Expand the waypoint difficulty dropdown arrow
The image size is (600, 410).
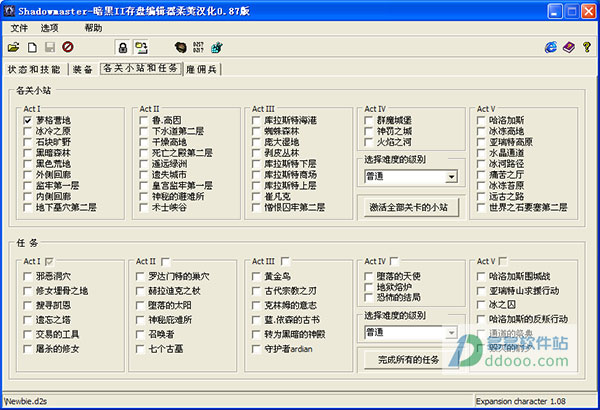[452, 176]
